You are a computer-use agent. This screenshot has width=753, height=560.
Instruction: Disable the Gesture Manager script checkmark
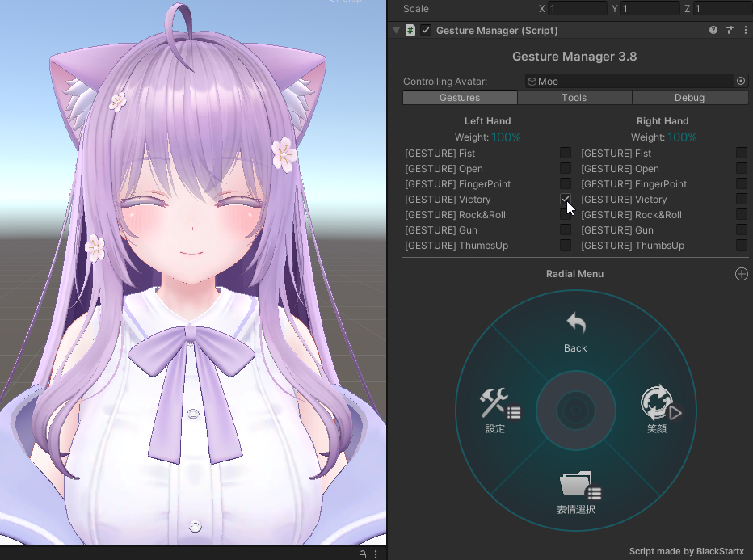pos(424,30)
